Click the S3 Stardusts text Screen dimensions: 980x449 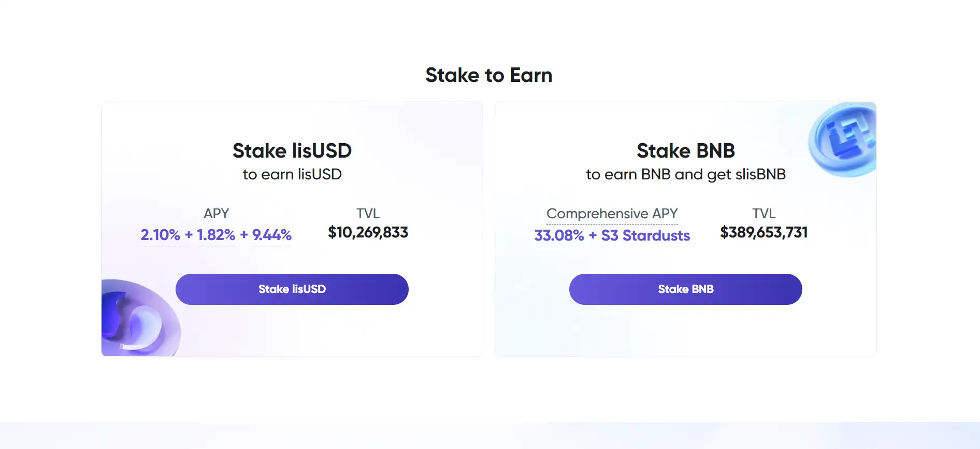tap(645, 235)
